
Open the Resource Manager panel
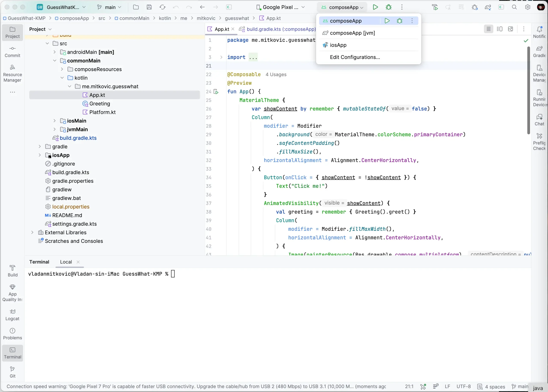12,73
